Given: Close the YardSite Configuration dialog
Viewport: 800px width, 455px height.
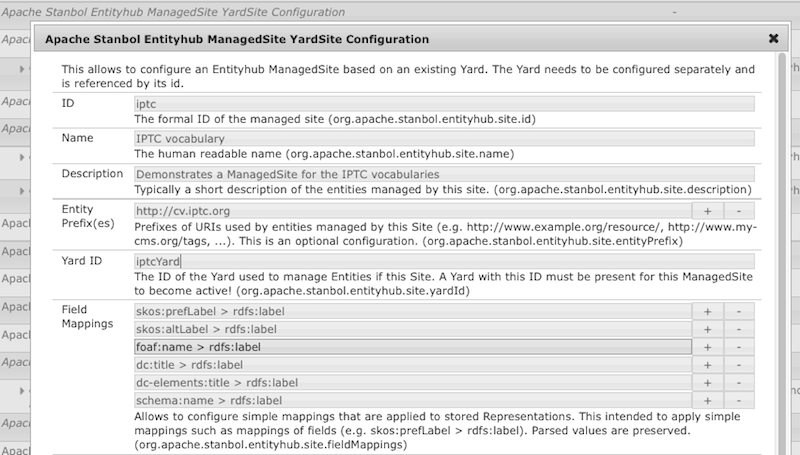Looking at the screenshot, I should 773,39.
